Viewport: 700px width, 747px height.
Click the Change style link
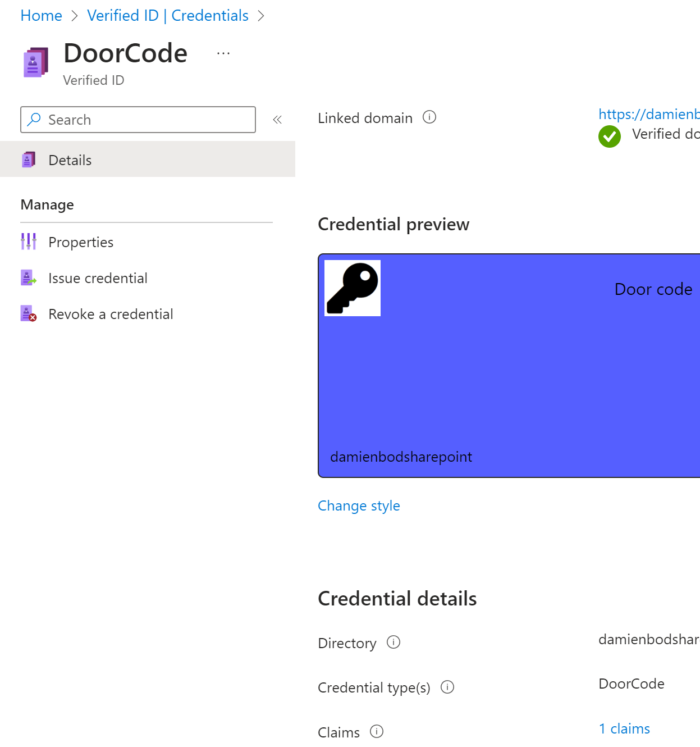click(x=359, y=505)
